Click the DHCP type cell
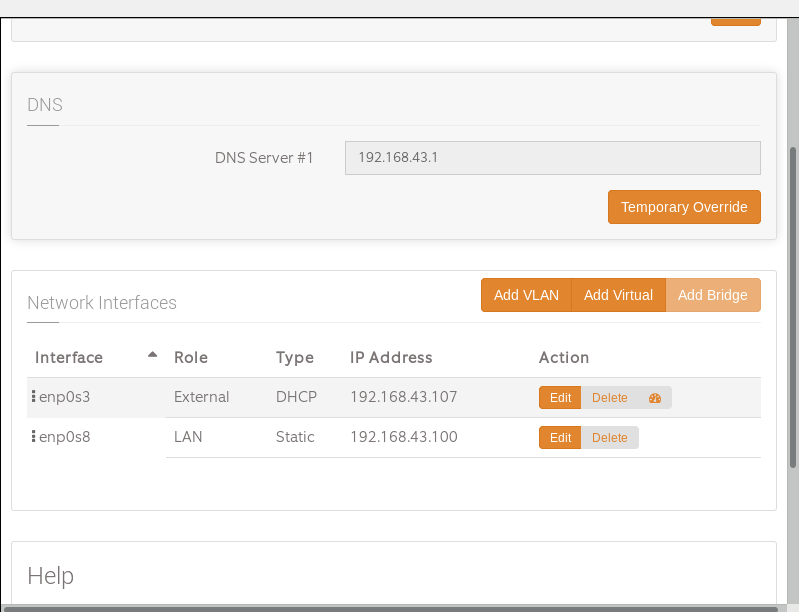This screenshot has height=612, width=799. click(x=296, y=397)
